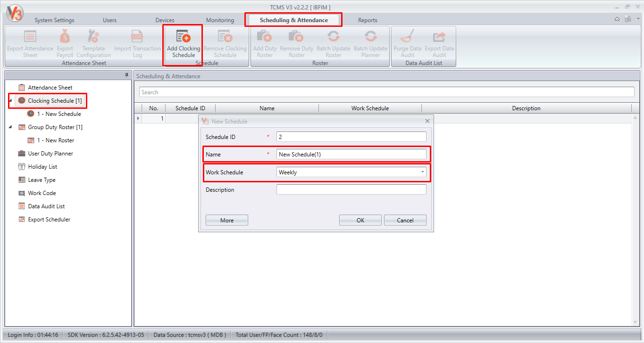Click Add Duty Roster icon

click(x=265, y=37)
